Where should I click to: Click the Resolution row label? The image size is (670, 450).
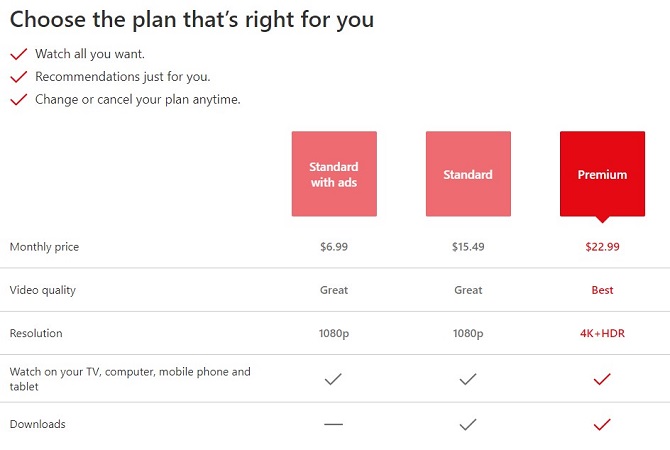click(x=36, y=334)
